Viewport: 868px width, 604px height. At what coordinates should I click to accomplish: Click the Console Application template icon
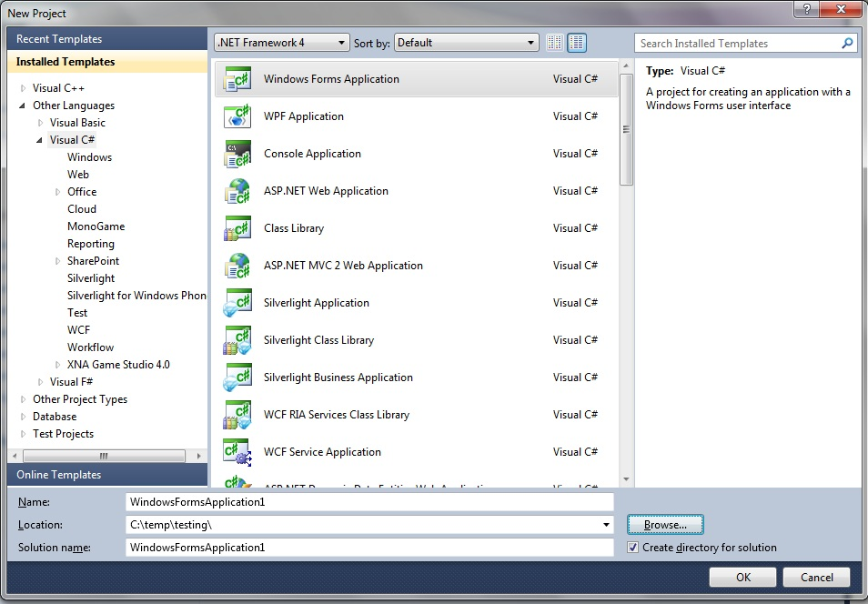(x=237, y=154)
